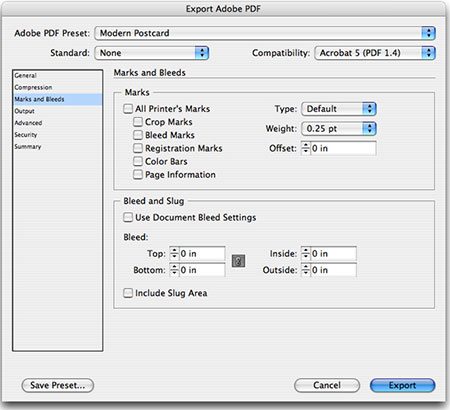Click the Outside bleed stepper arrows

(x=306, y=270)
